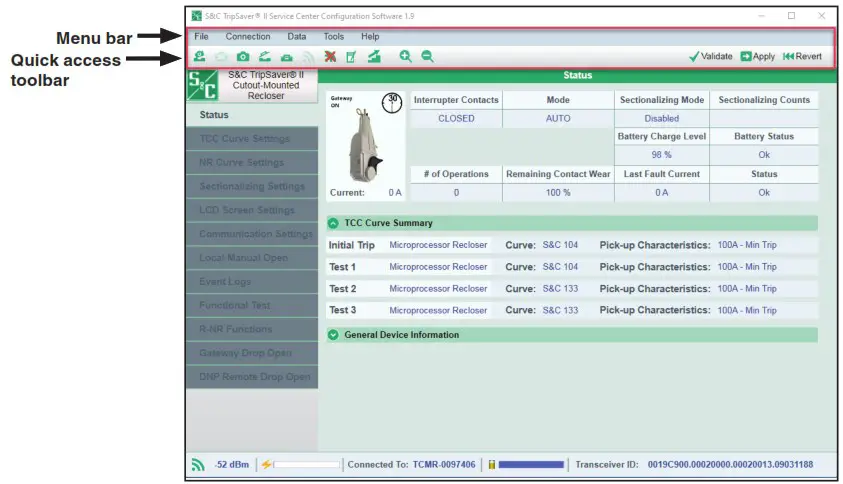Click the AUTO mode value
Image resolution: width=843 pixels, height=484 pixels.
tap(558, 118)
